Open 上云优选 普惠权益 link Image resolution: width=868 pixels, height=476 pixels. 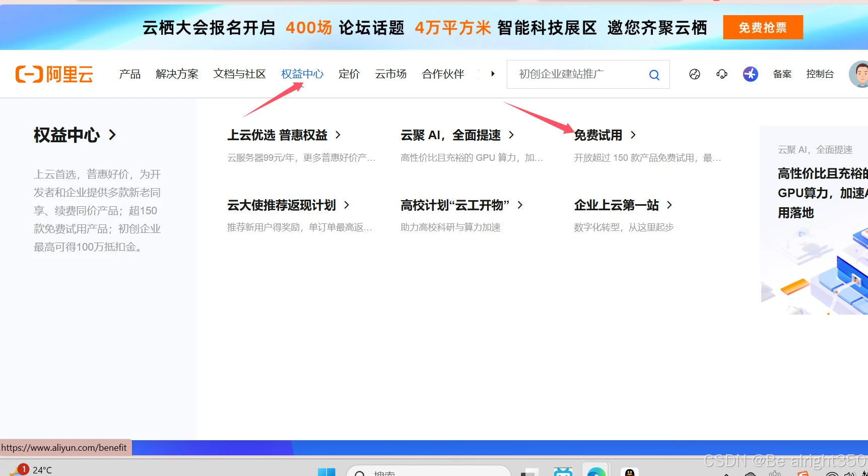[x=284, y=135]
